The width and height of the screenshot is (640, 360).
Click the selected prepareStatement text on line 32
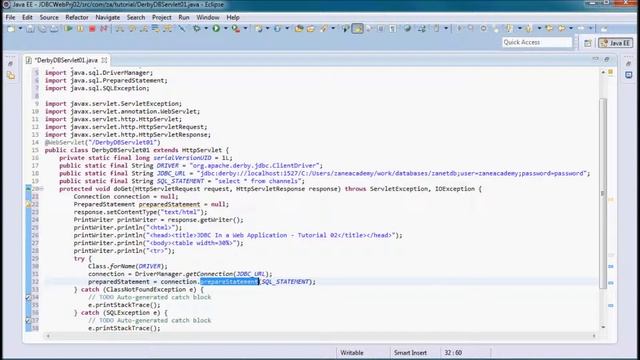pyautogui.click(x=229, y=282)
